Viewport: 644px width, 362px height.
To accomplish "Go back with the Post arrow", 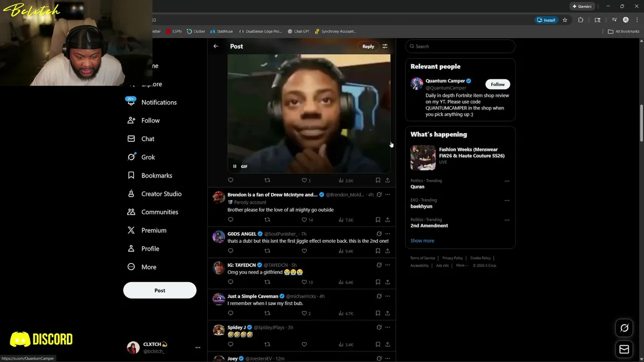I will pos(216,46).
